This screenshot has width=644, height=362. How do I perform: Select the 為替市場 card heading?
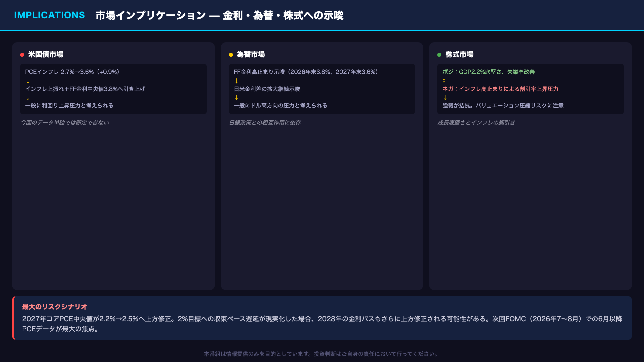point(251,54)
